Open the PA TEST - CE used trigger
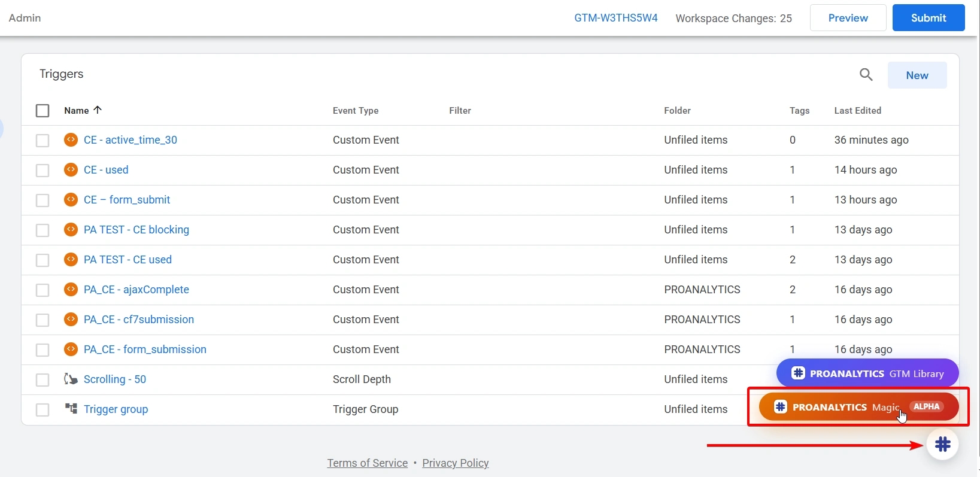 coord(128,260)
